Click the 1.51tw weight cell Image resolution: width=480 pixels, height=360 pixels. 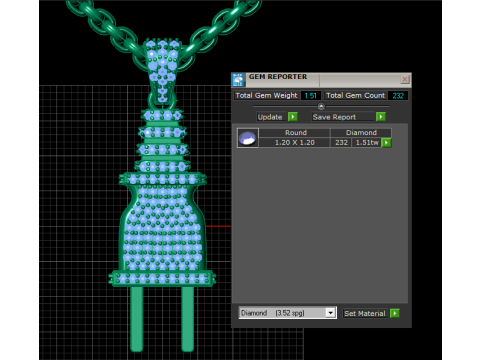(x=367, y=143)
